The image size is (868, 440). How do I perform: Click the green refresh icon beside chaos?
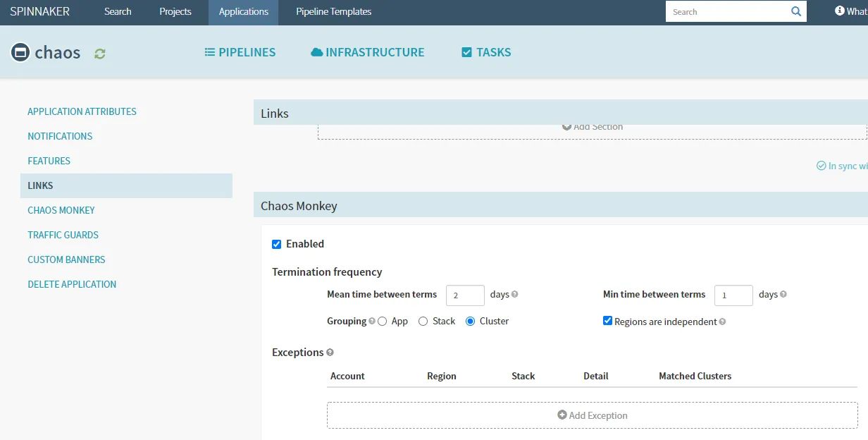point(100,54)
